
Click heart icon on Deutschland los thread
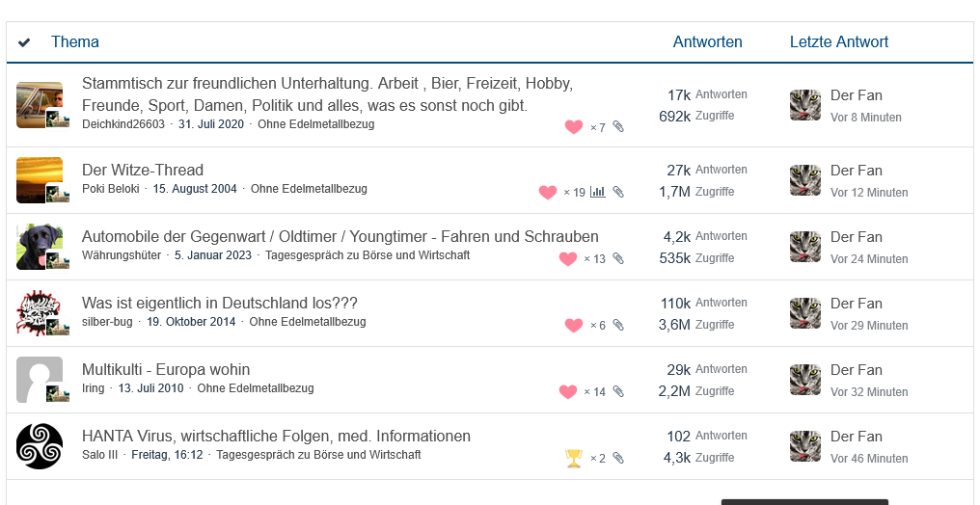pyautogui.click(x=574, y=325)
